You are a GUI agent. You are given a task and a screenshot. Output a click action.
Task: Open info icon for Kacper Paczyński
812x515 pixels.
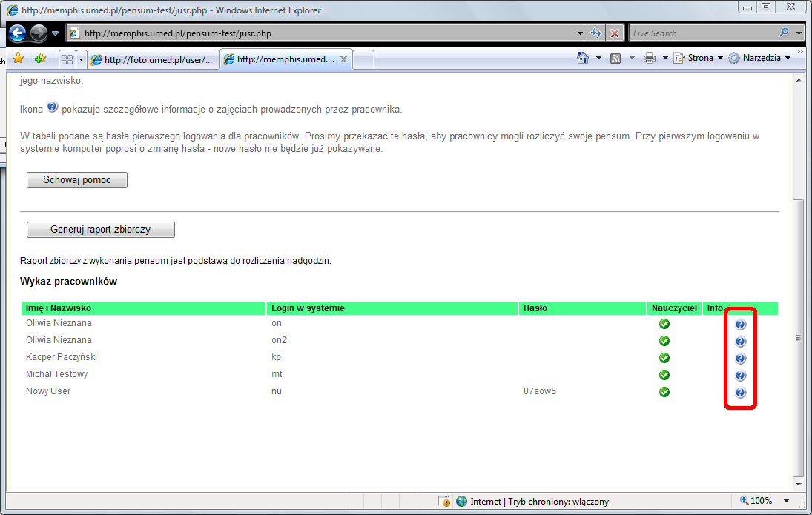click(x=741, y=359)
